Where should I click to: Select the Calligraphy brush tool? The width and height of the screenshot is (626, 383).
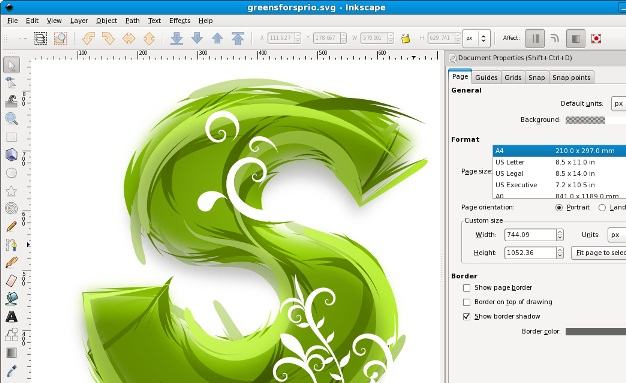pyautogui.click(x=11, y=262)
